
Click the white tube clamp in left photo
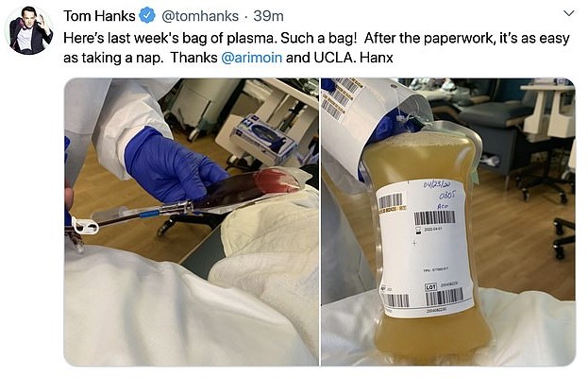(84, 225)
